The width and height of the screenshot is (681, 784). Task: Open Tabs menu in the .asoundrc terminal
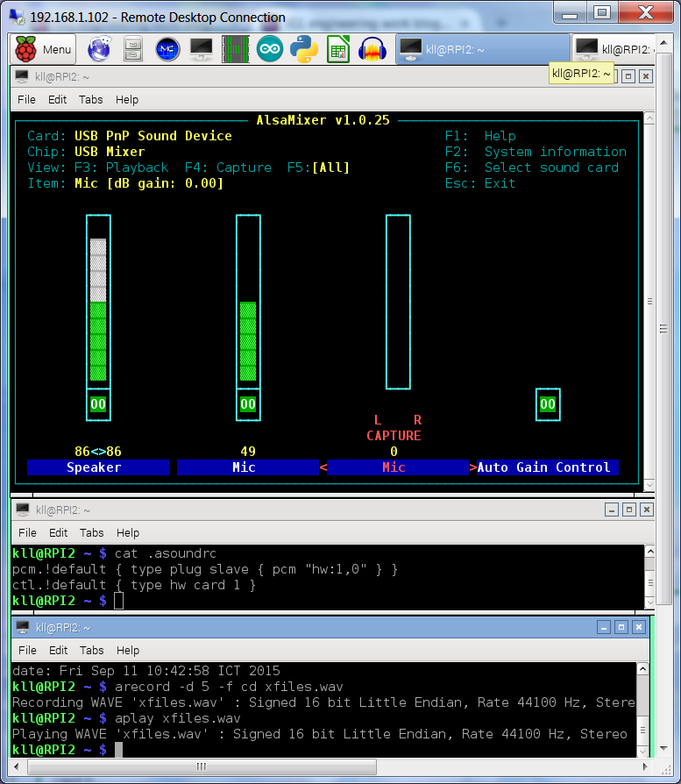click(91, 532)
